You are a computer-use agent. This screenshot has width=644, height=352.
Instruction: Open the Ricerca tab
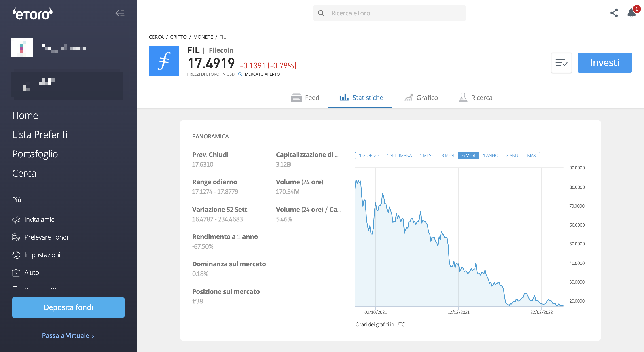tap(475, 98)
